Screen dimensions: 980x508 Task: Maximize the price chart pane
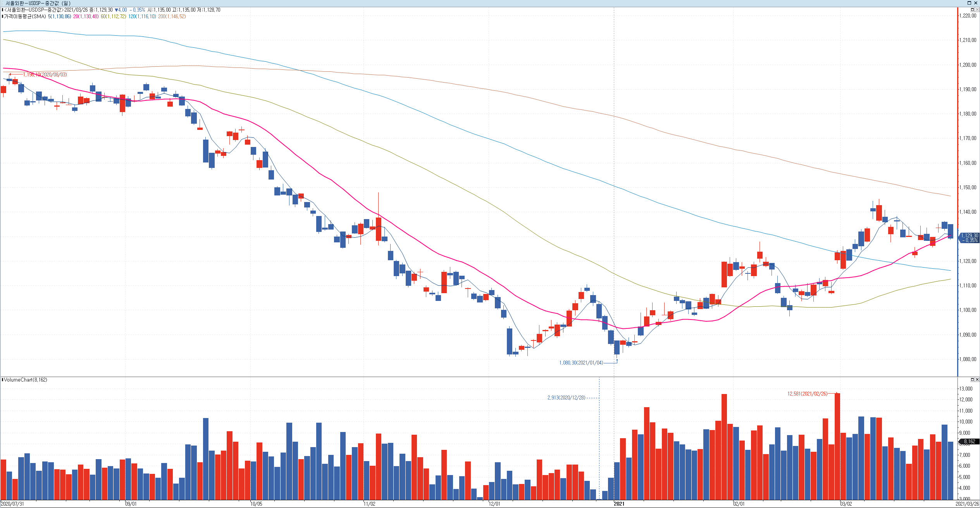click(x=972, y=10)
